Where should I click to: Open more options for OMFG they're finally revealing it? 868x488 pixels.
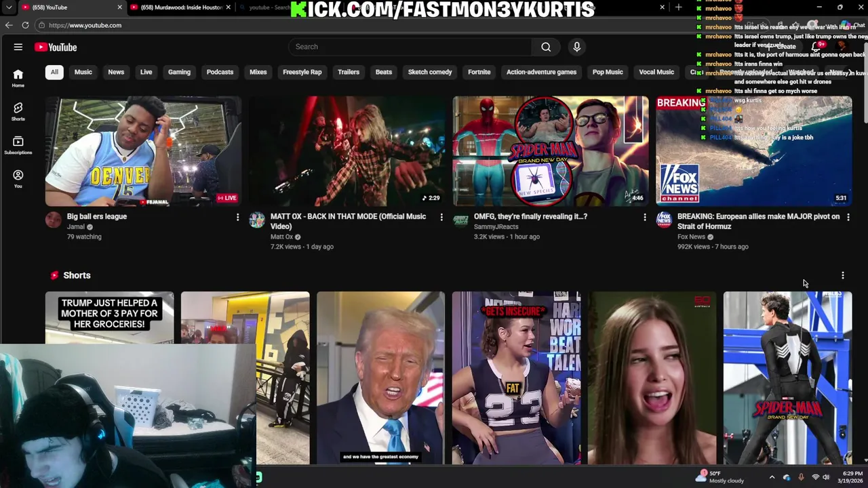[645, 217]
